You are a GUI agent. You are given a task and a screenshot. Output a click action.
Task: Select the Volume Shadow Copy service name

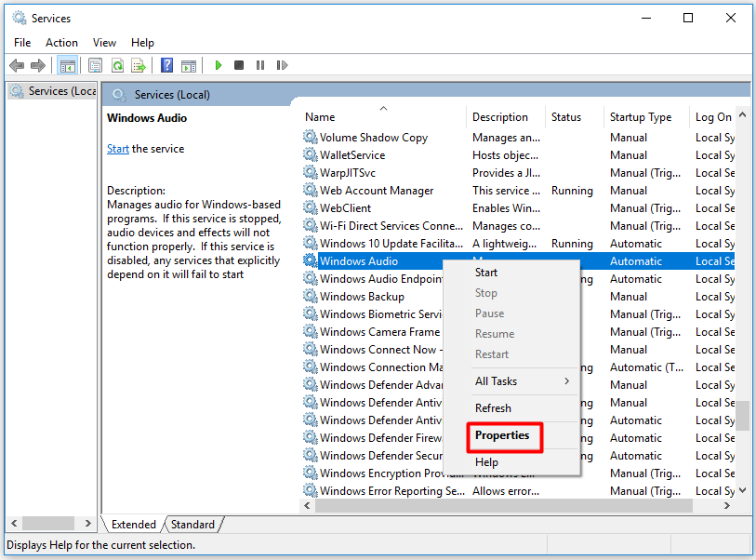coord(374,138)
